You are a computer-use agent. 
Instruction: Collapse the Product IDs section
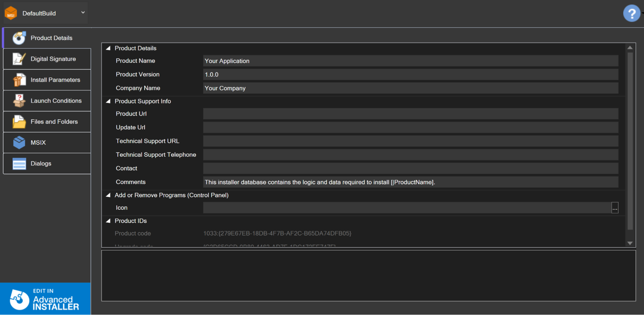coord(109,221)
